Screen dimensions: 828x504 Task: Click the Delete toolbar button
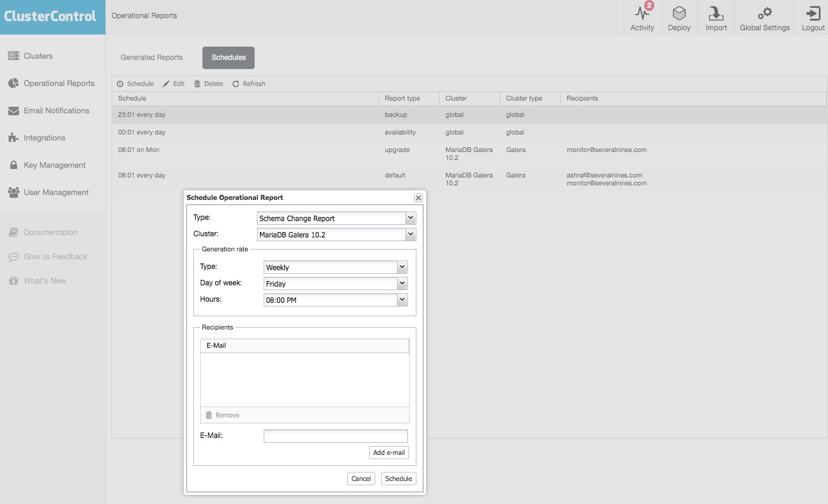coord(209,84)
